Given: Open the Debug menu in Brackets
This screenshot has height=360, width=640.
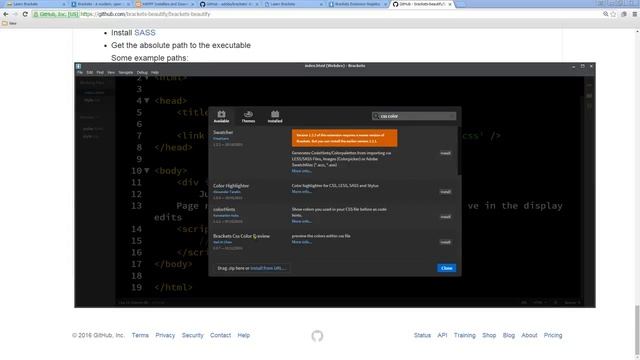Looking at the screenshot, I should (142, 72).
